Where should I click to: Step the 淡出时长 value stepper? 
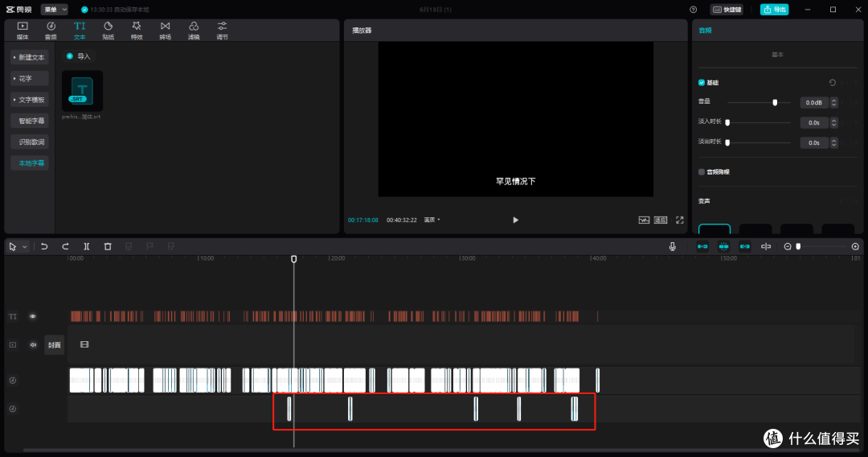click(833, 142)
